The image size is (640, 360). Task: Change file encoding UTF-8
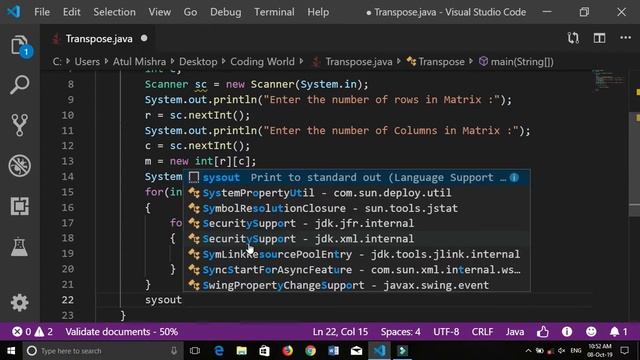(x=446, y=332)
